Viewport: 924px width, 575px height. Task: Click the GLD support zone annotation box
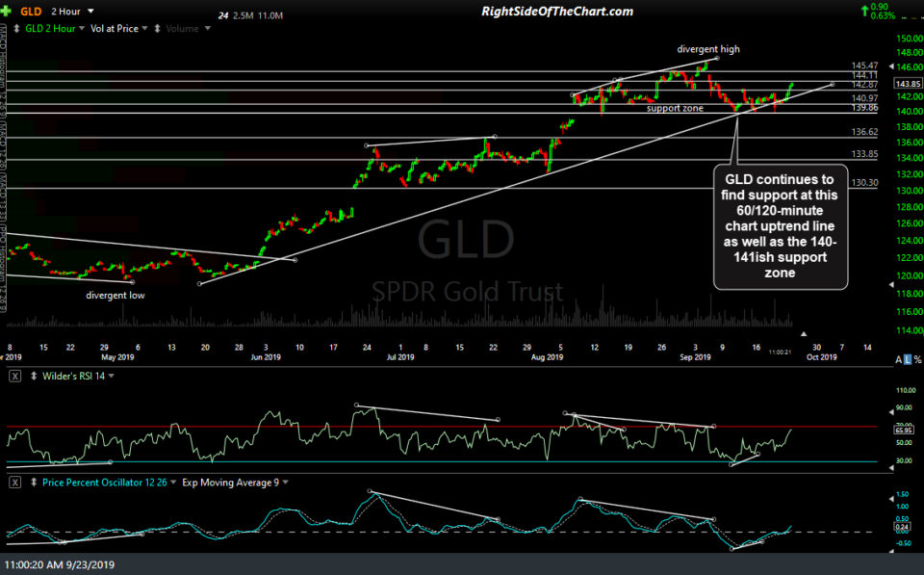pos(780,226)
